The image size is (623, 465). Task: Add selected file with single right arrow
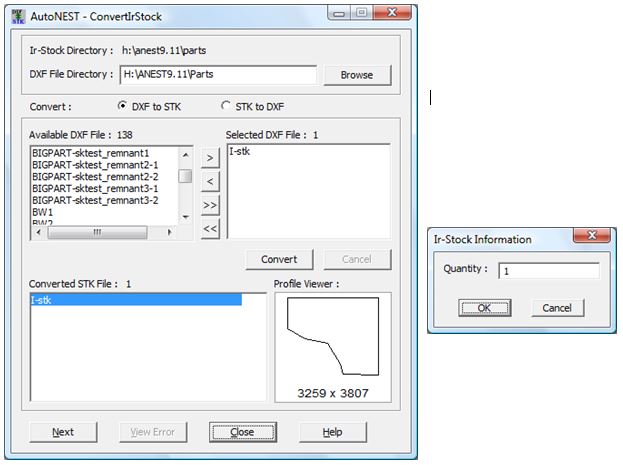210,157
